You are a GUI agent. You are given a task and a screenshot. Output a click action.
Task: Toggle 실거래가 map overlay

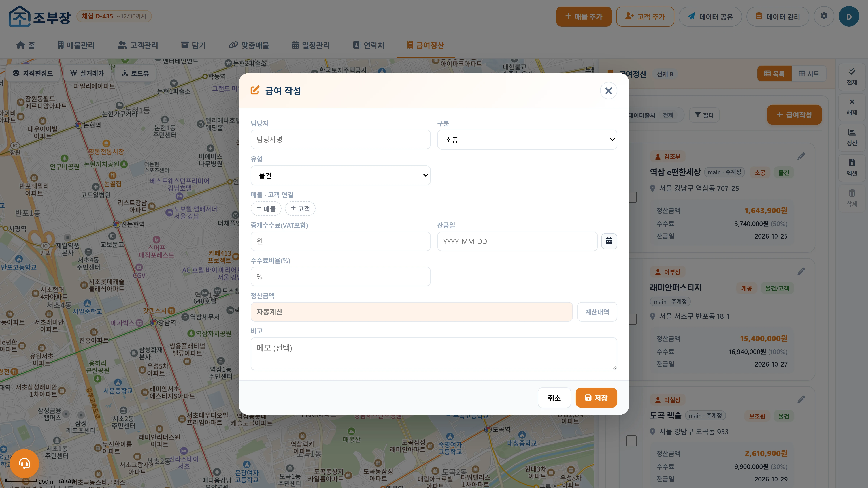click(x=87, y=73)
